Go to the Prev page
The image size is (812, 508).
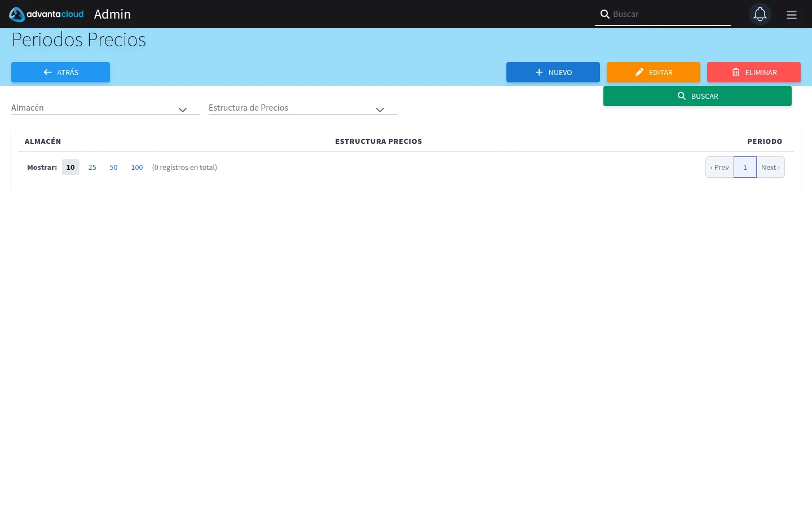coord(720,167)
